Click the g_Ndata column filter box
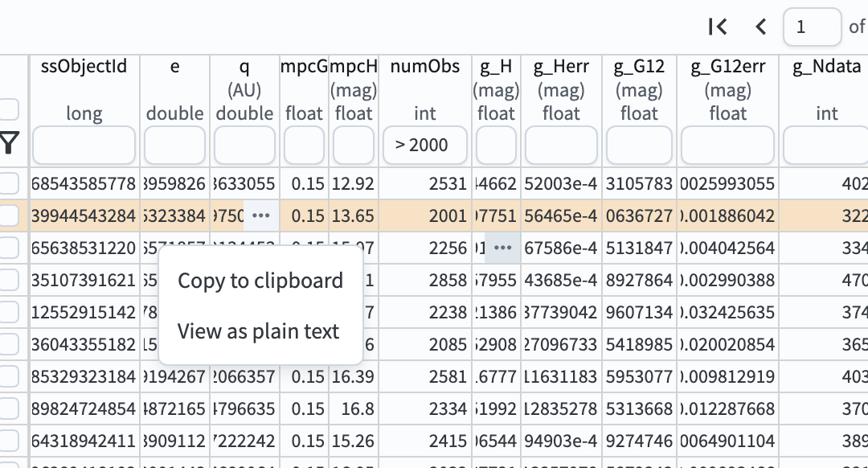This screenshot has width=868, height=468. pos(826,145)
